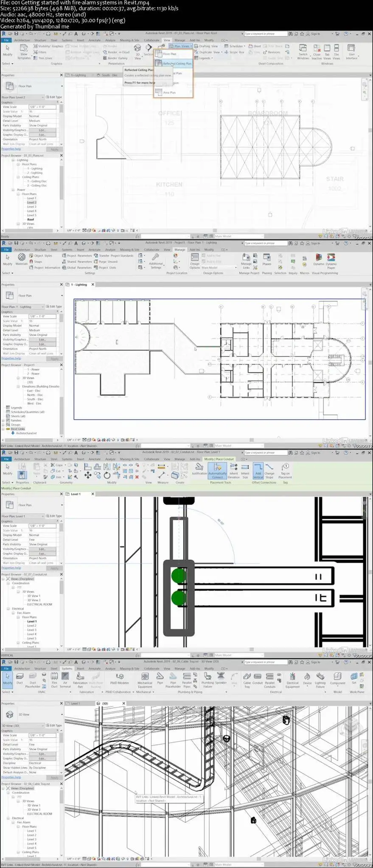Collapse the Power node in the Plans window browser
Viewport: 373px width, 868px height.
pyautogui.click(x=13, y=190)
